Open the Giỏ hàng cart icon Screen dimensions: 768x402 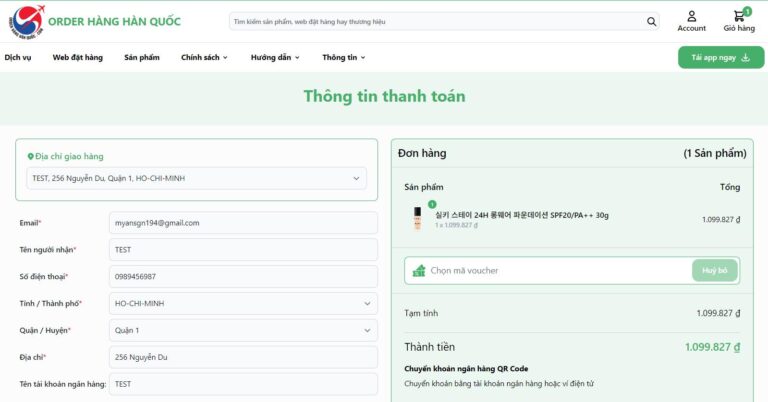[739, 16]
